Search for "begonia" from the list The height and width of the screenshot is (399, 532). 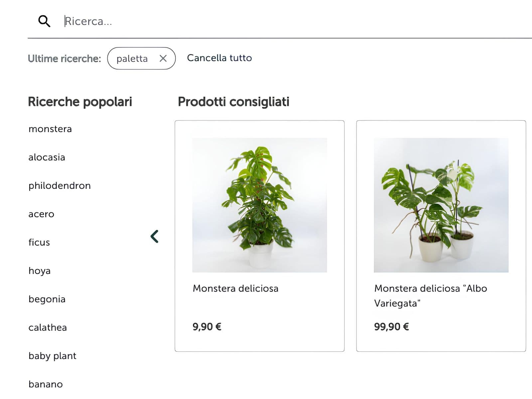point(47,299)
